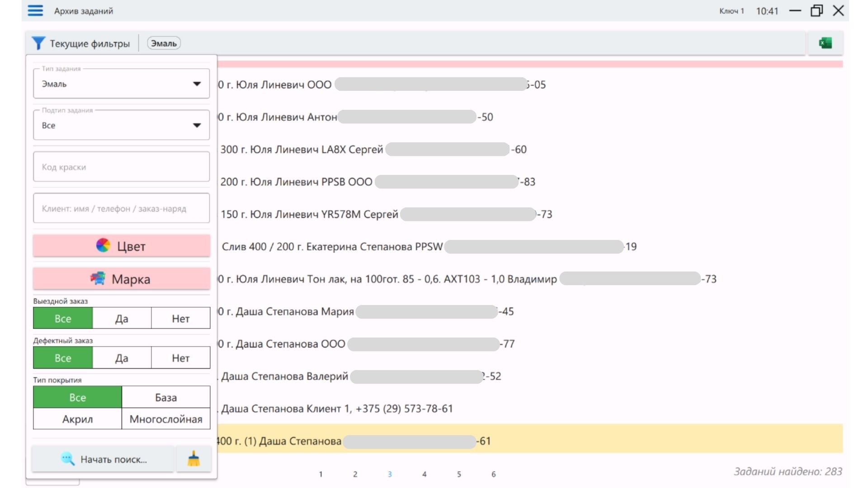Open the Цвет color wheel button
This screenshot has width=868, height=488.
click(x=121, y=246)
